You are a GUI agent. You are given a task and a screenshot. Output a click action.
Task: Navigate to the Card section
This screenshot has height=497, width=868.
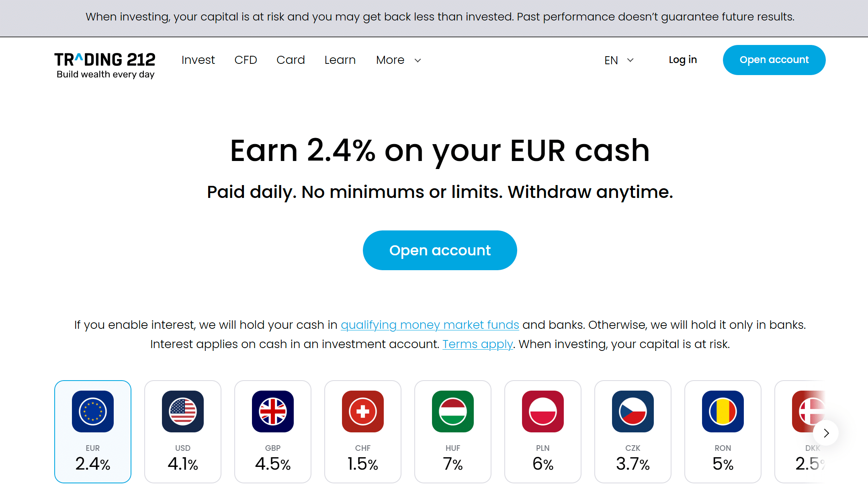point(291,60)
